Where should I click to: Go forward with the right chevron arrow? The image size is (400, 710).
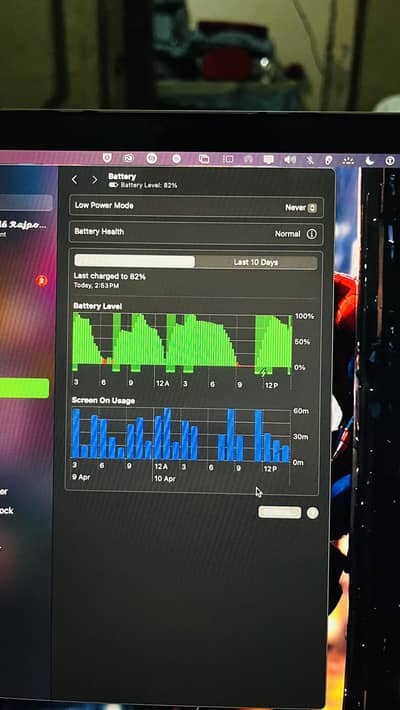pos(94,180)
